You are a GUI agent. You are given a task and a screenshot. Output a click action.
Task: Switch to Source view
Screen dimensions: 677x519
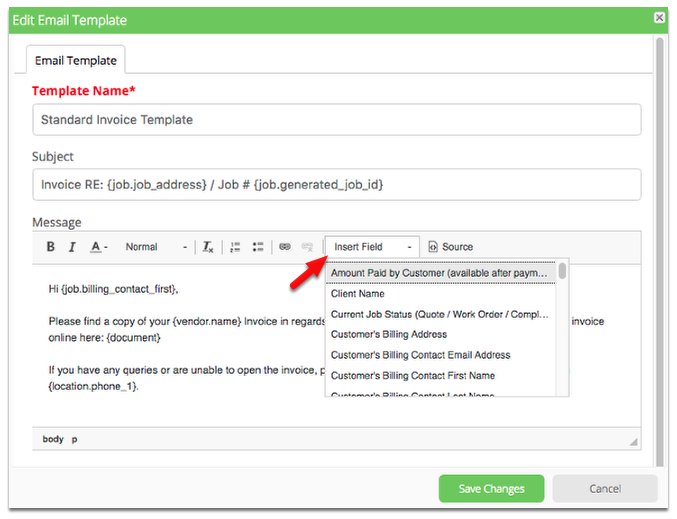[x=451, y=247]
